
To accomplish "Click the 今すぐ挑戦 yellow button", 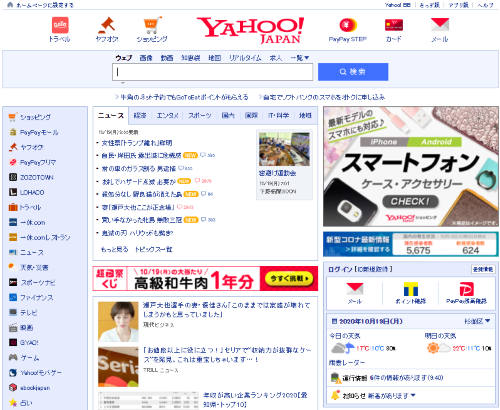I will point(289,278).
